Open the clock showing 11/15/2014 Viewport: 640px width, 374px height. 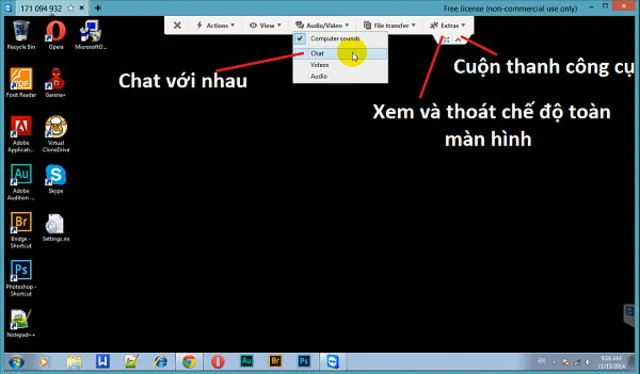(x=611, y=362)
